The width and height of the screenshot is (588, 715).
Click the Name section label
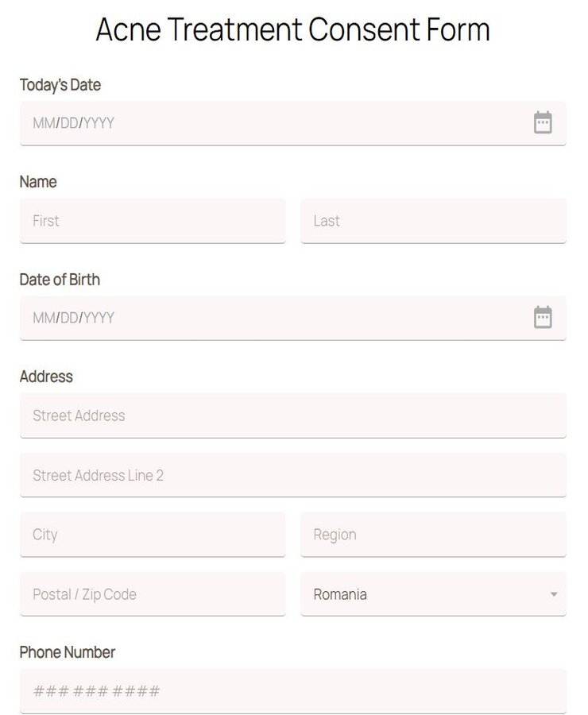[37, 182]
